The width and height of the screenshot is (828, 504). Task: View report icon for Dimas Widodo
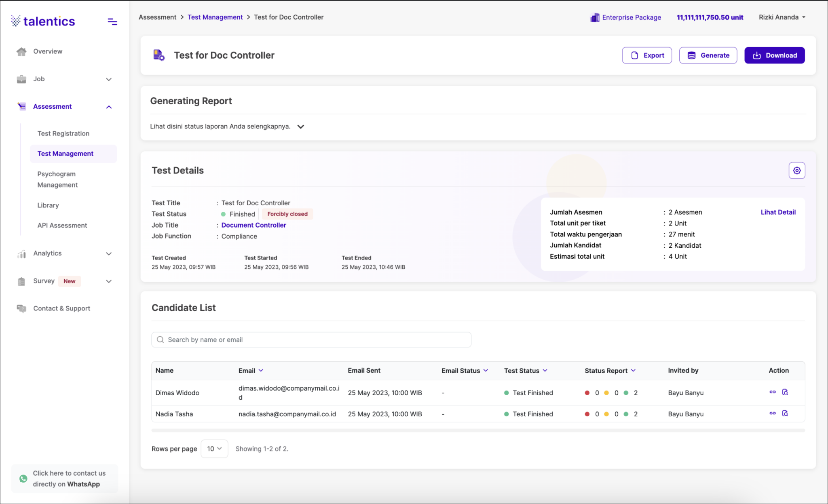point(785,392)
